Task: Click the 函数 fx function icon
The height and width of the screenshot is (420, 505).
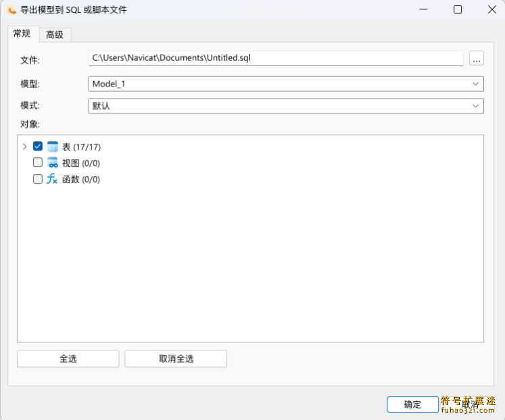Action: 52,179
